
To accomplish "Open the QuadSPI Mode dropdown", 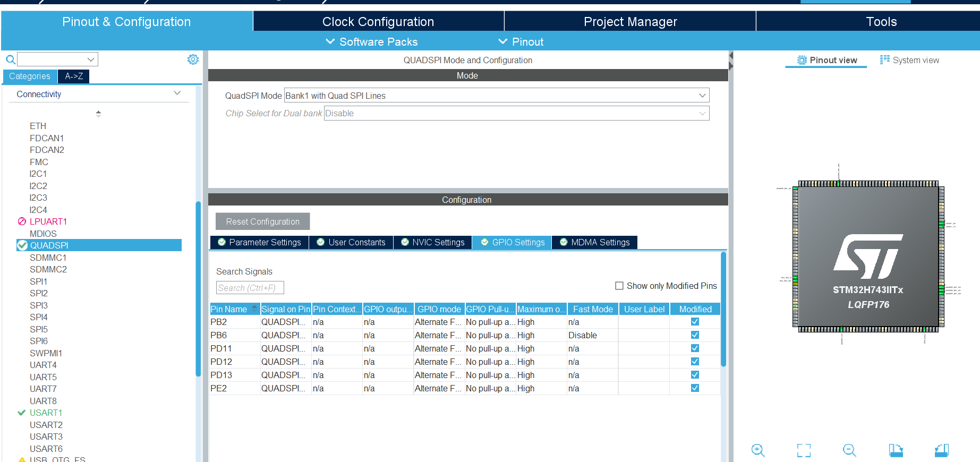I will coord(497,96).
